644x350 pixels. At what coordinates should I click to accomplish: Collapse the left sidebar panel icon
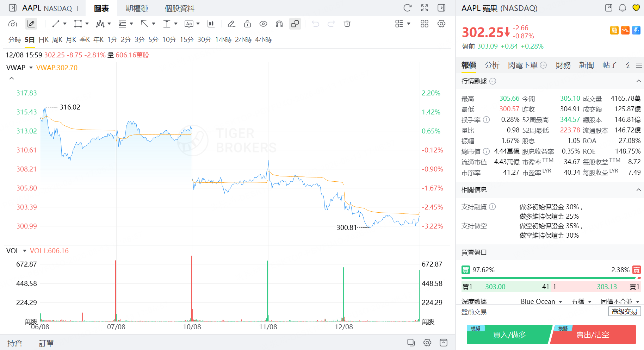pos(13,8)
